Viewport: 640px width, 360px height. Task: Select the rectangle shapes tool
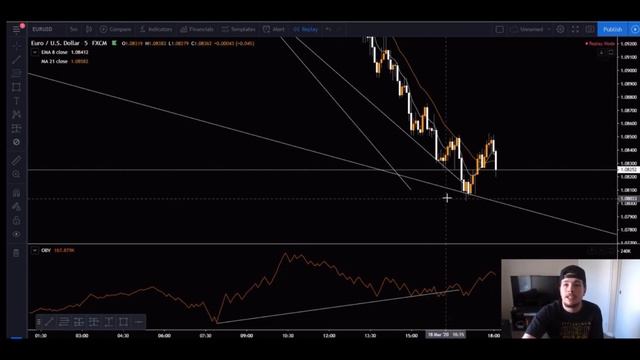pos(16,87)
